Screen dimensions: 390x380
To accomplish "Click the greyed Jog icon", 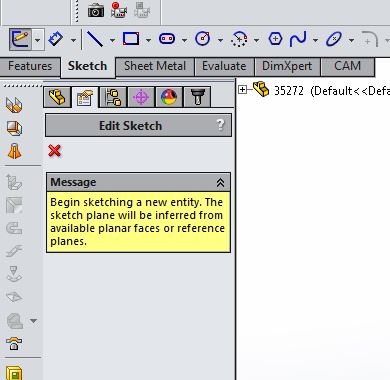I will point(14,251).
